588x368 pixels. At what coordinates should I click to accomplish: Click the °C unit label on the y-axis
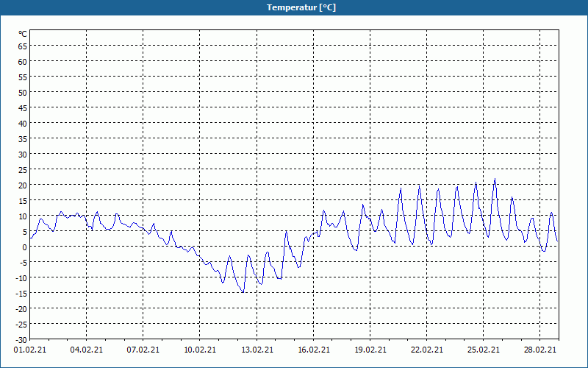point(23,34)
